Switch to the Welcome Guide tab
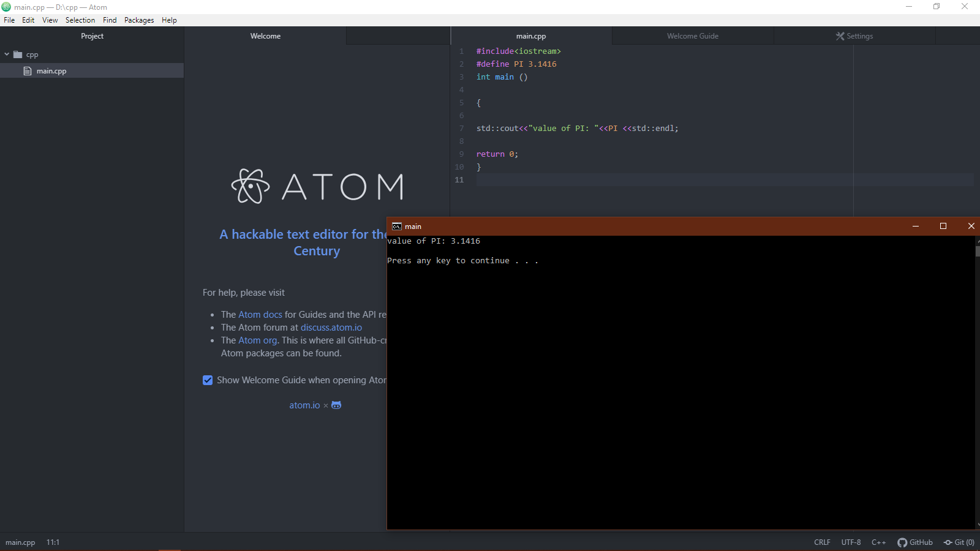The width and height of the screenshot is (980, 551). point(692,36)
